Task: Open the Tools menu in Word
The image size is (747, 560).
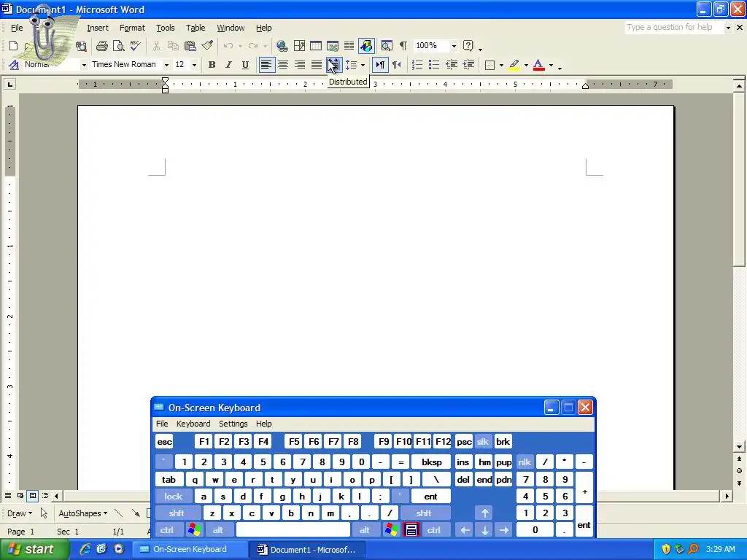Action: [x=166, y=28]
